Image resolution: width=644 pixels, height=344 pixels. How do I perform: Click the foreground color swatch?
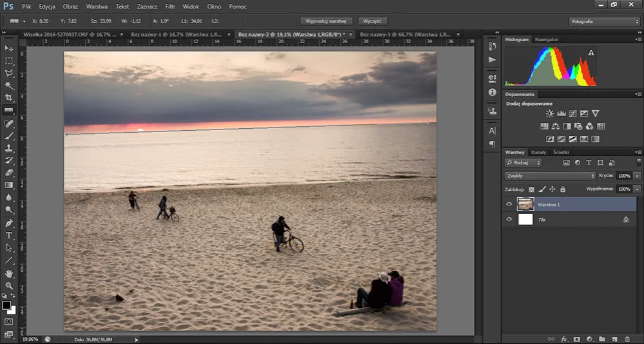tap(6, 305)
